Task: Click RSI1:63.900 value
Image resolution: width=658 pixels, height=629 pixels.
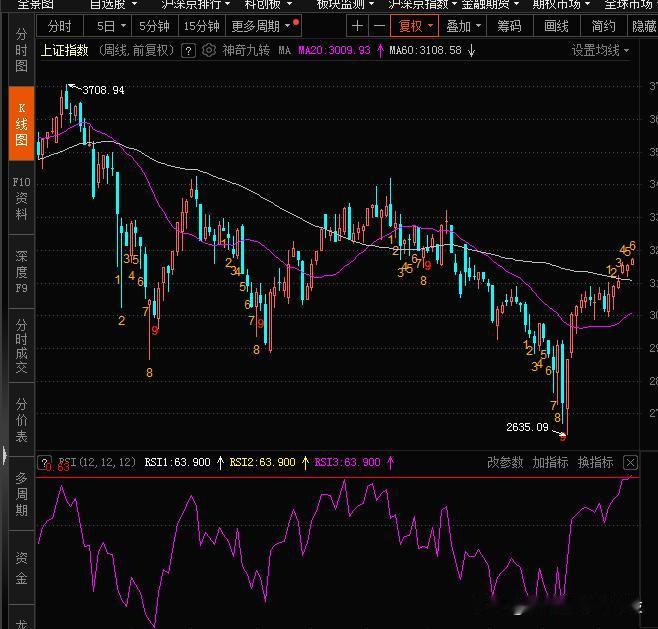Action: coord(177,462)
